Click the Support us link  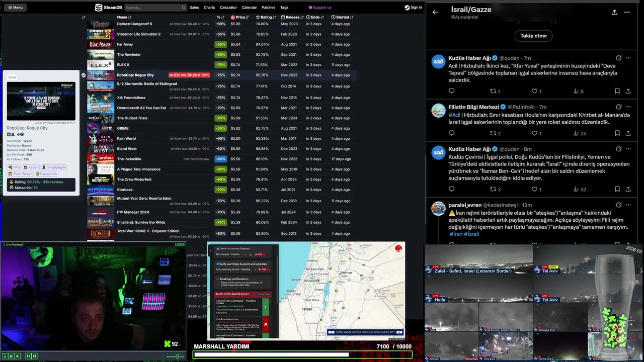tap(320, 8)
